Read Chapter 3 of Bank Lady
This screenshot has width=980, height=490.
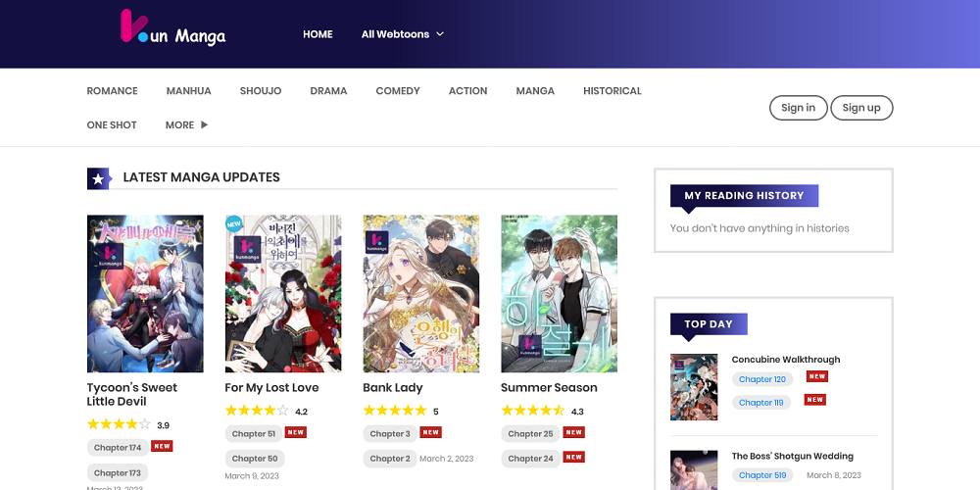point(390,434)
